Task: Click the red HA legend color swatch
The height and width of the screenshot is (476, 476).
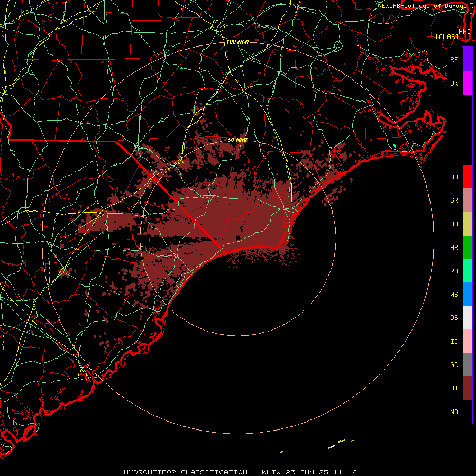Action: 467,177
